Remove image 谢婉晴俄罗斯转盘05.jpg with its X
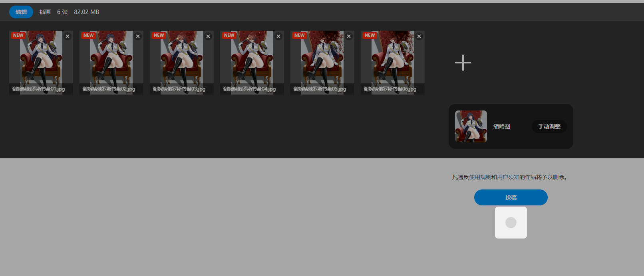 (349, 36)
